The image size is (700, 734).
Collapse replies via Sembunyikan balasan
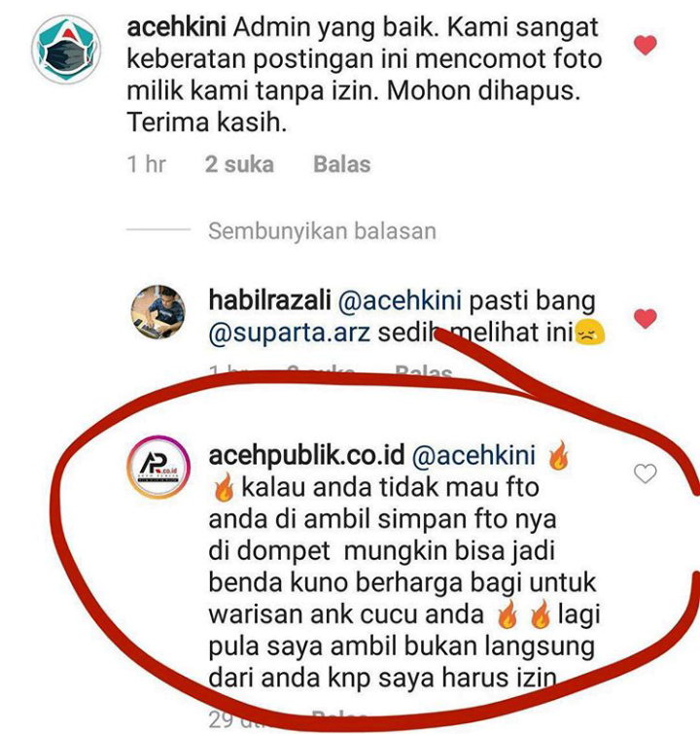[x=322, y=231]
